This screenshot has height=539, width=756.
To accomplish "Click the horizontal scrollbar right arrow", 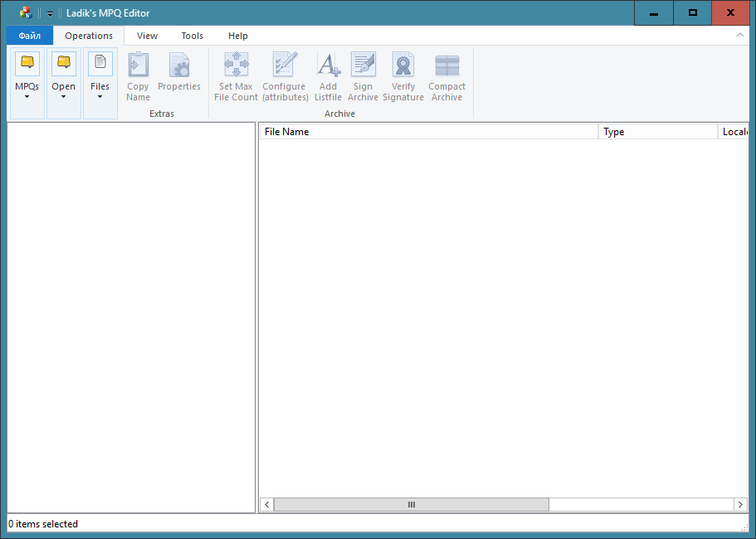I will [740, 504].
